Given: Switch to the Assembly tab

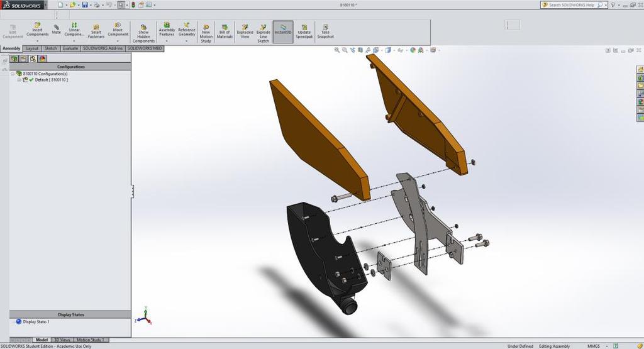Looking at the screenshot, I should click(x=11, y=48).
